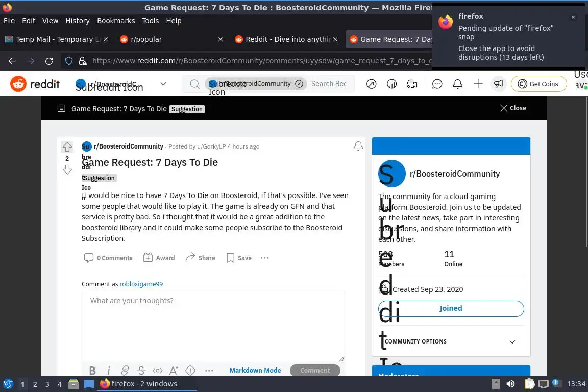This screenshot has width=588, height=392.
Task: Click Get Coins button
Action: pyautogui.click(x=538, y=84)
